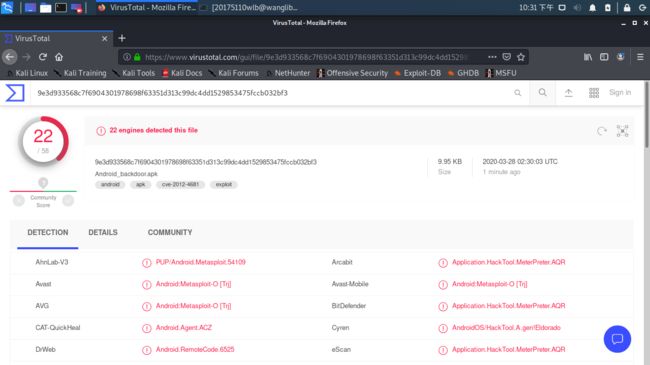The width and height of the screenshot is (650, 365).
Task: Open the GHDB bookmark
Action: (x=463, y=73)
